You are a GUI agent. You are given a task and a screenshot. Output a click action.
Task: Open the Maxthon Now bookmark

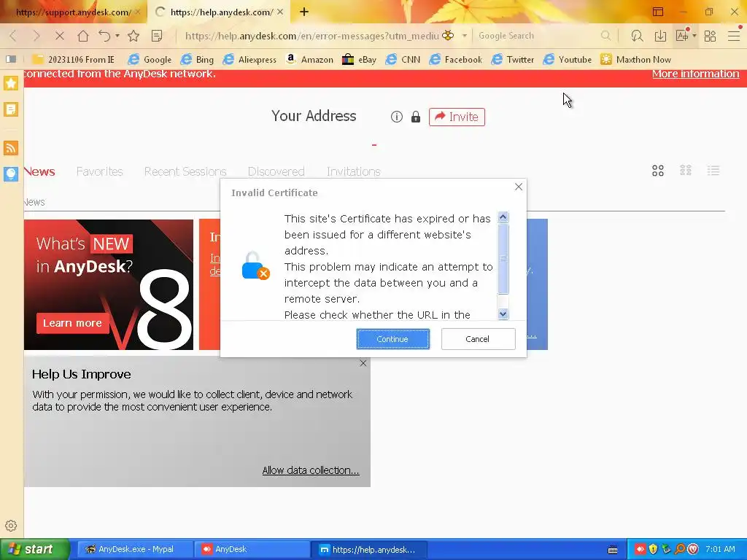[x=635, y=60]
